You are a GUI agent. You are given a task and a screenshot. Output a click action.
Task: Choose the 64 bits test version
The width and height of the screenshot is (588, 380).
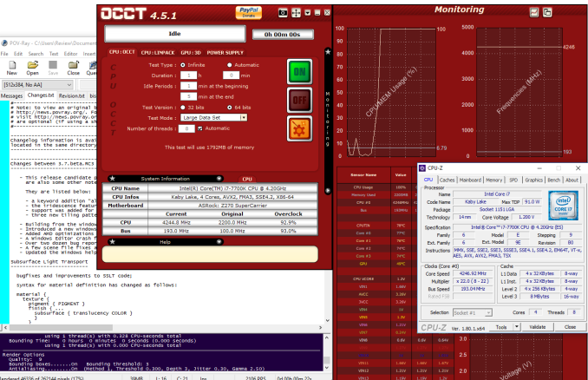(x=230, y=108)
